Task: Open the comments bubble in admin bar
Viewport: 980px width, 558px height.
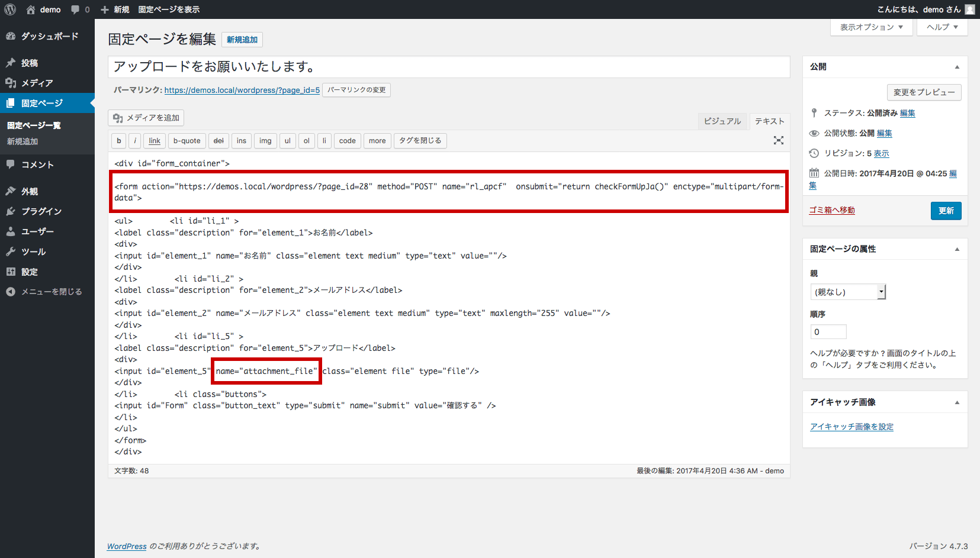Action: pyautogui.click(x=75, y=9)
